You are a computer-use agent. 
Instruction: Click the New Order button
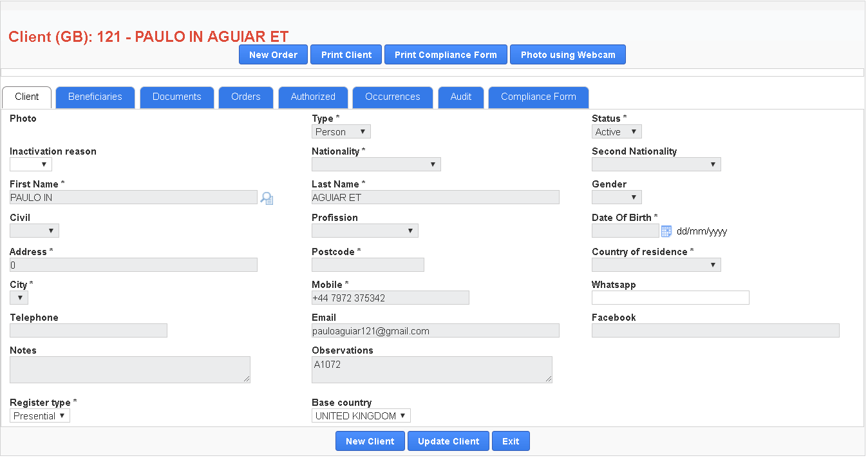click(273, 55)
